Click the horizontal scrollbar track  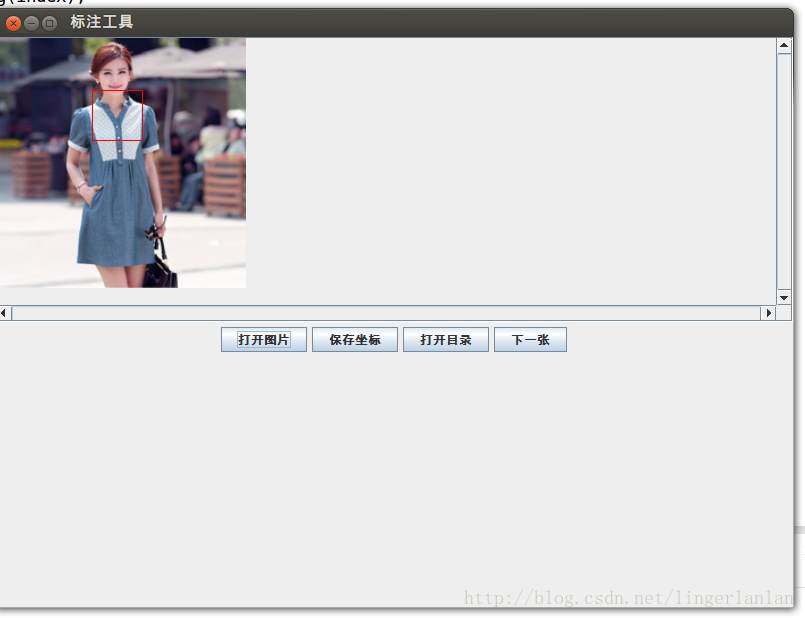[386, 313]
